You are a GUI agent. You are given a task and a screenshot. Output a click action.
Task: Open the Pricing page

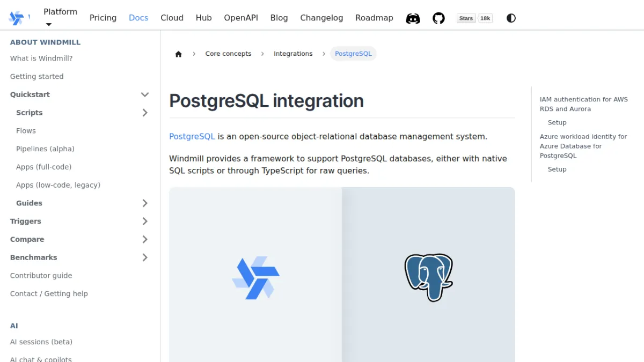pos(103,18)
